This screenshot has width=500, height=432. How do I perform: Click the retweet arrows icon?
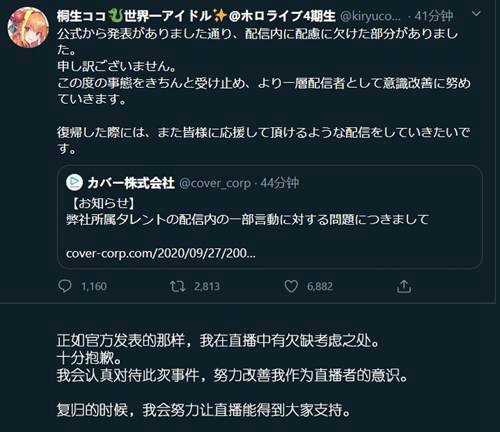pyautogui.click(x=177, y=286)
